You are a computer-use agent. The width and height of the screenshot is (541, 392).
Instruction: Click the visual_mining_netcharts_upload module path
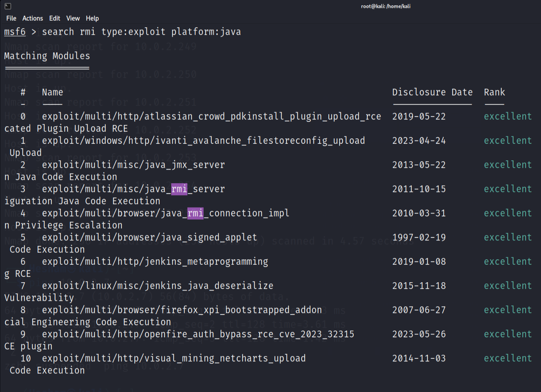(x=174, y=358)
